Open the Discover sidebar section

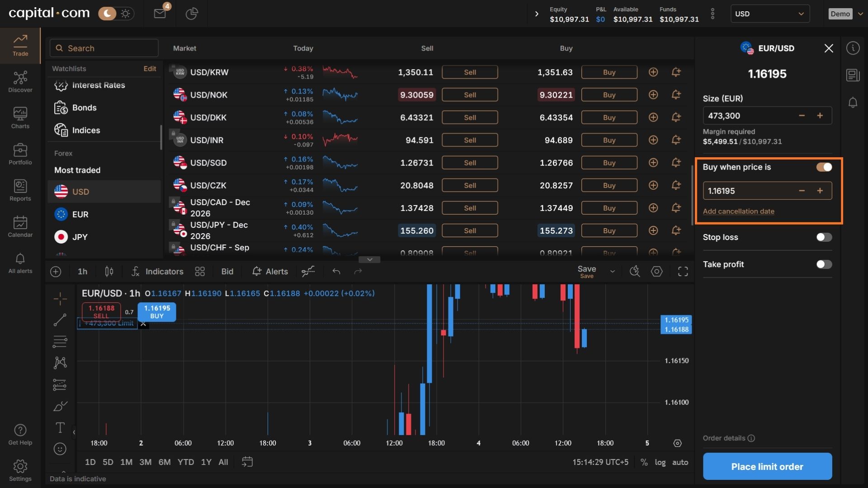click(20, 82)
